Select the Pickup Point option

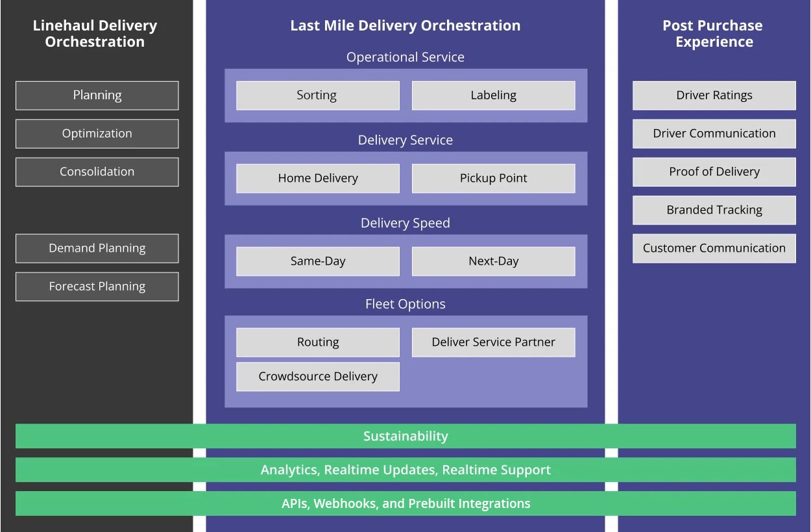[x=493, y=178]
